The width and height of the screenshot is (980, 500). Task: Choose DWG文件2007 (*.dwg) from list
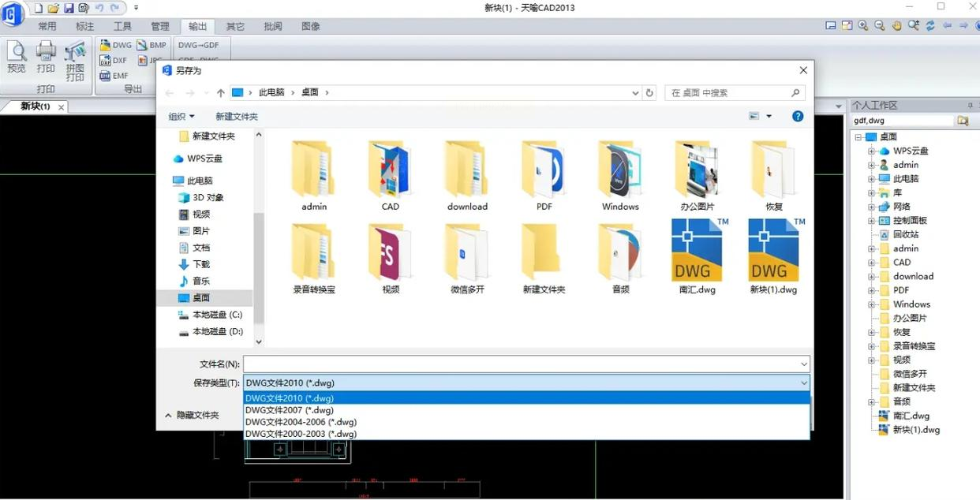tap(526, 410)
